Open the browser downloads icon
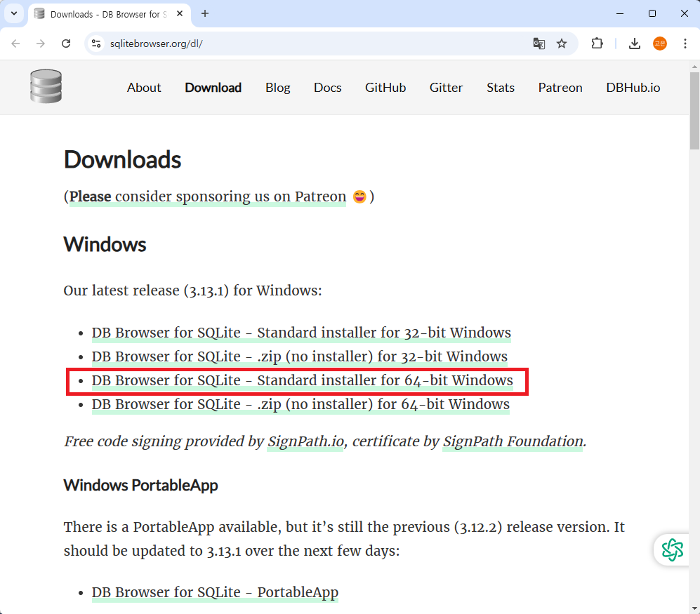 click(x=635, y=44)
